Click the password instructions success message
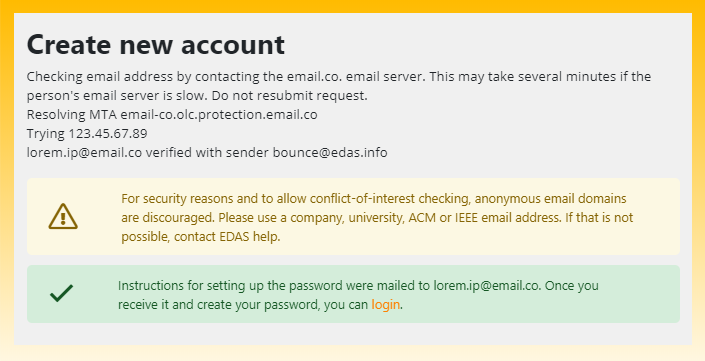 (x=358, y=295)
